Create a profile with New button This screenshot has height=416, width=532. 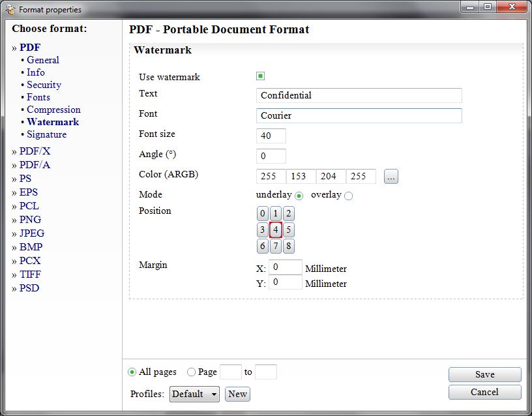click(x=237, y=394)
